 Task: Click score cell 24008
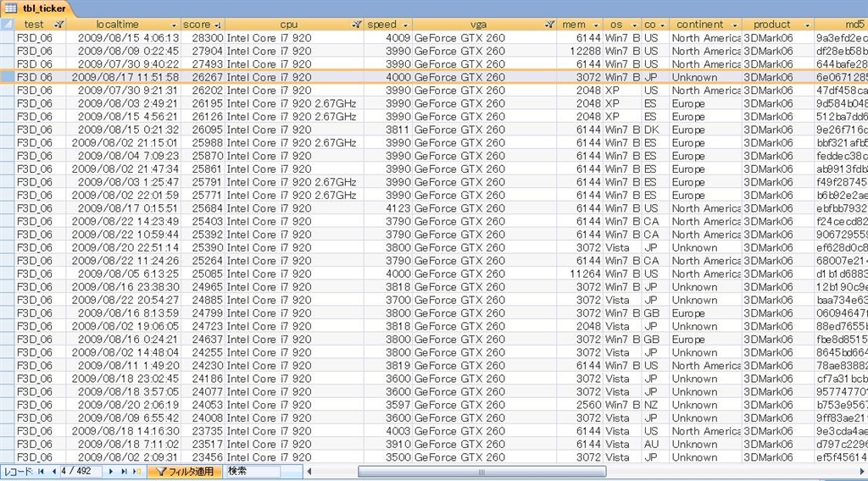pos(203,418)
